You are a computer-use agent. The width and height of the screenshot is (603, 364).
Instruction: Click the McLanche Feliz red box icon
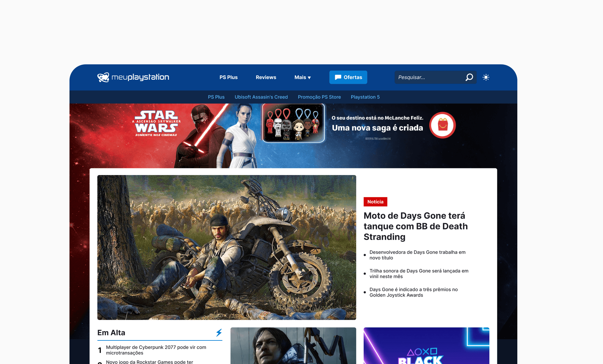pyautogui.click(x=443, y=125)
